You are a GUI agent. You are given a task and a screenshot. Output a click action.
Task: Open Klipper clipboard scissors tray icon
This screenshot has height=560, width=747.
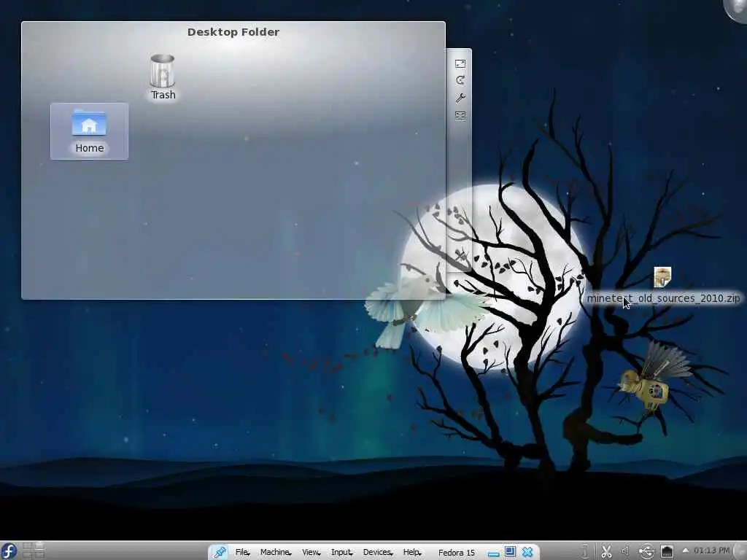606,551
